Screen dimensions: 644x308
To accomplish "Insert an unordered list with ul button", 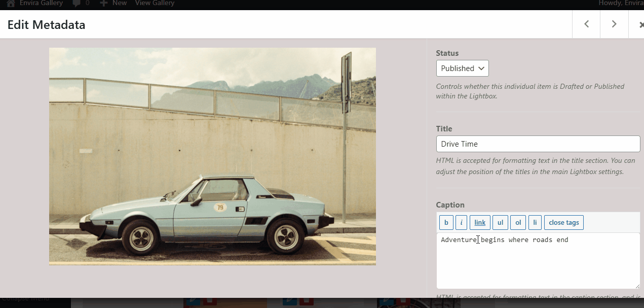I will point(500,223).
